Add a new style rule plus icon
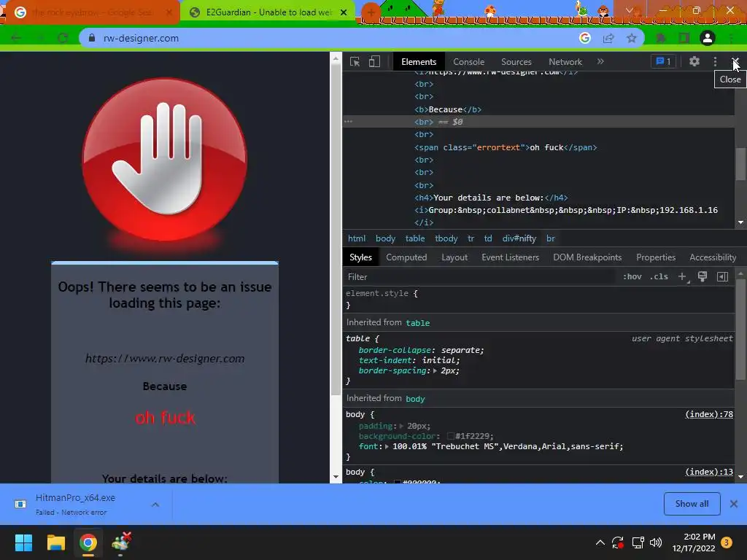The image size is (747, 560). click(682, 276)
